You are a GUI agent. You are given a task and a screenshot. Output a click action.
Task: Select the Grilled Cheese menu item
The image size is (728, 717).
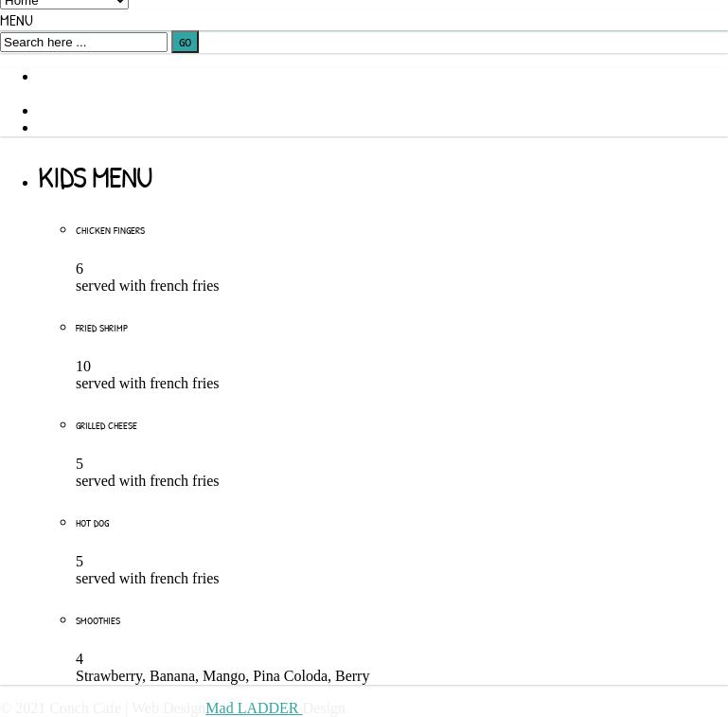click(106, 426)
